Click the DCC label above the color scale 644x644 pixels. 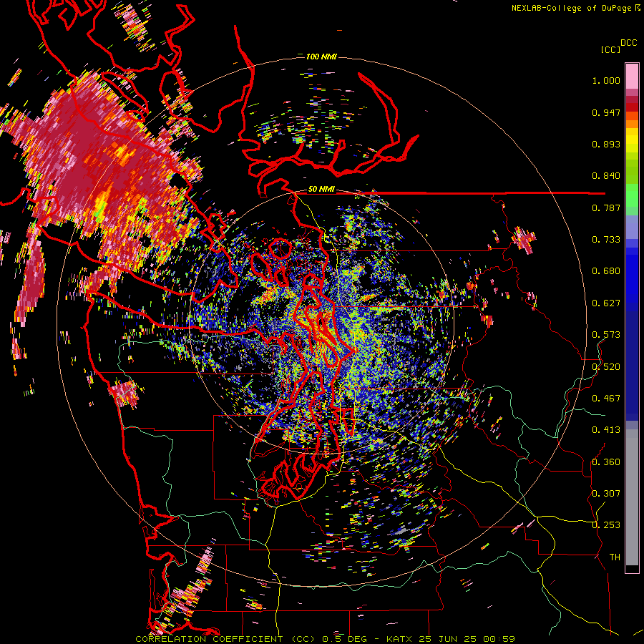click(x=628, y=43)
